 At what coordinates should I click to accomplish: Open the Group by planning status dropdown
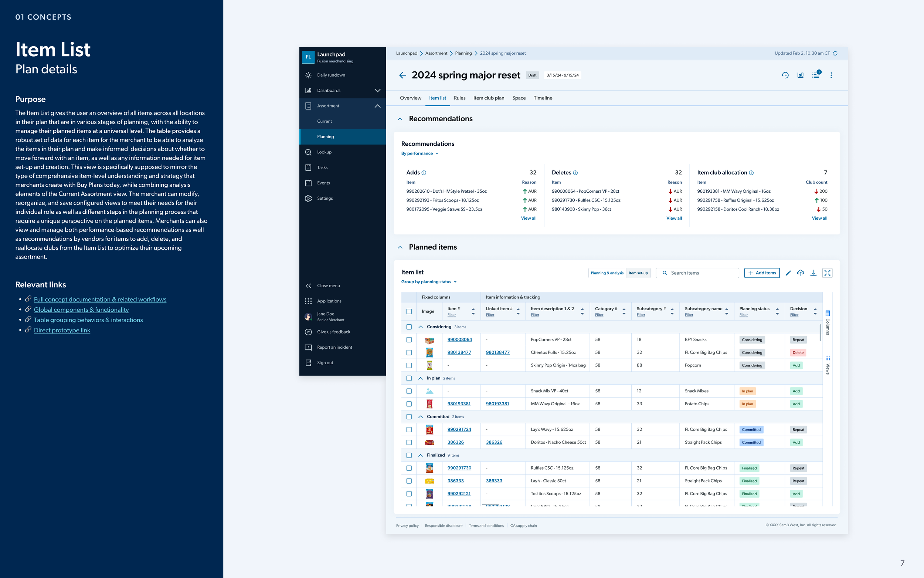(429, 282)
